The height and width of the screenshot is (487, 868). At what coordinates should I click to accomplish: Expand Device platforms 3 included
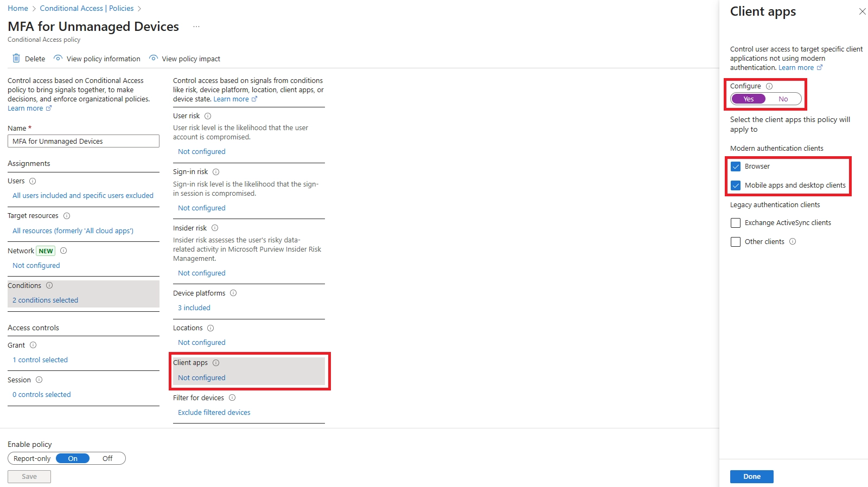coord(194,308)
